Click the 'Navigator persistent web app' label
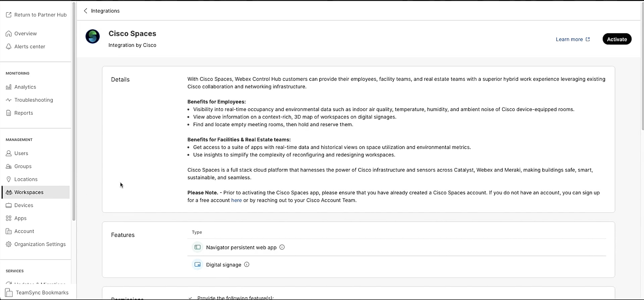 coord(241,247)
